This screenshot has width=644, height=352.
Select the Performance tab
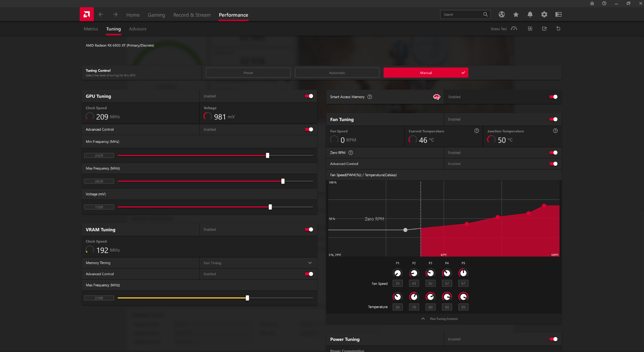233,15
